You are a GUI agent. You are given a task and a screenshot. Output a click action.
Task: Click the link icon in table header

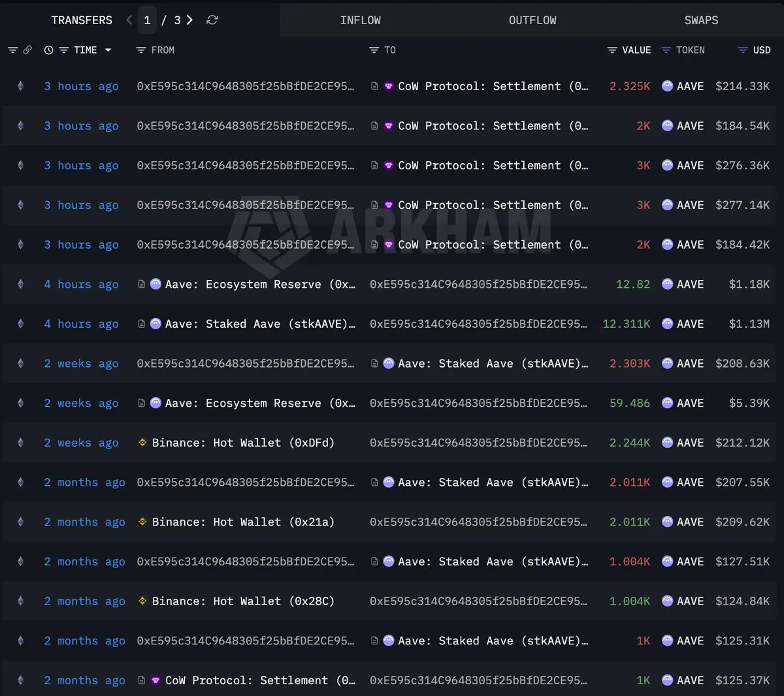point(27,50)
